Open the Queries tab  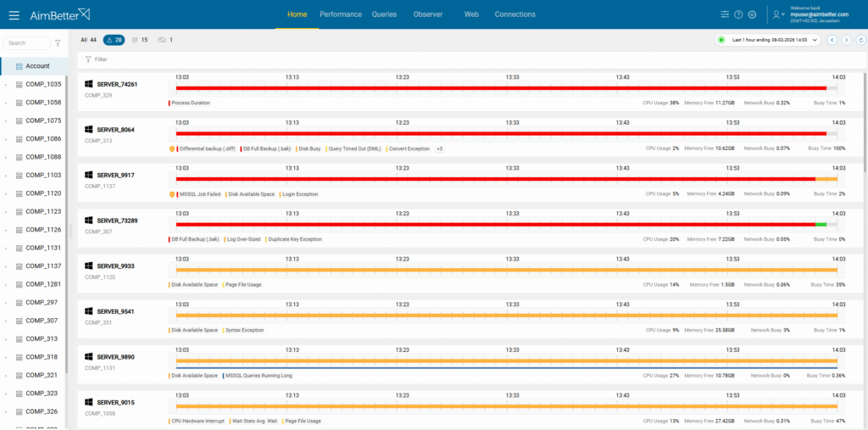coord(384,14)
